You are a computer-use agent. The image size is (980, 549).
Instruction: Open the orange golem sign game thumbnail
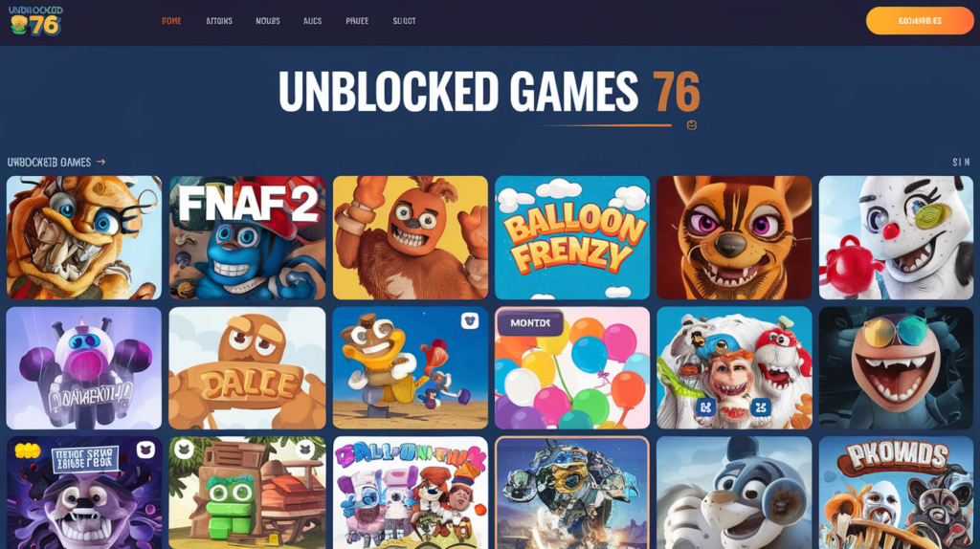coord(248,368)
